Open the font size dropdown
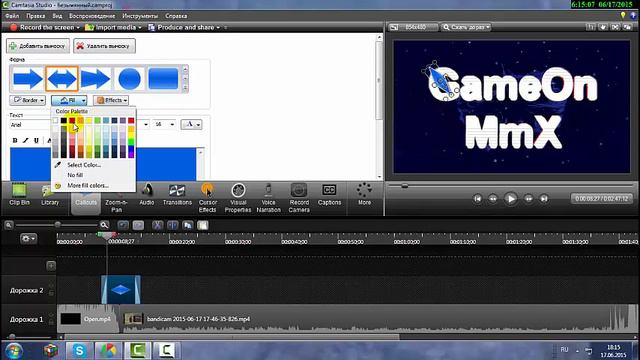Viewport: 640px width, 360px height. coord(172,124)
